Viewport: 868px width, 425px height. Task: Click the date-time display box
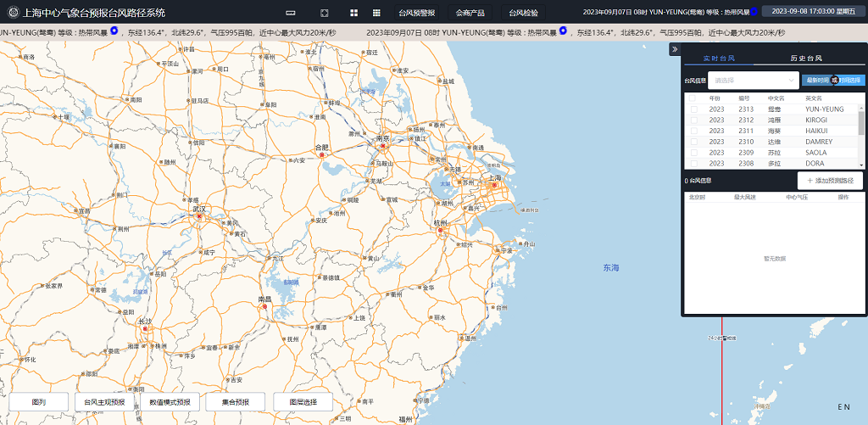pos(814,13)
